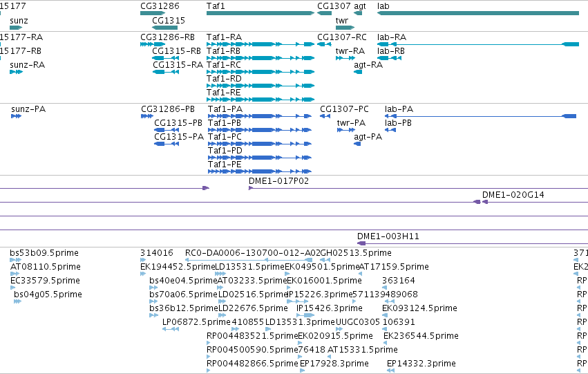The width and height of the screenshot is (588, 374).
Task: Click the lab-RA transcript line
Action: pos(478,44)
